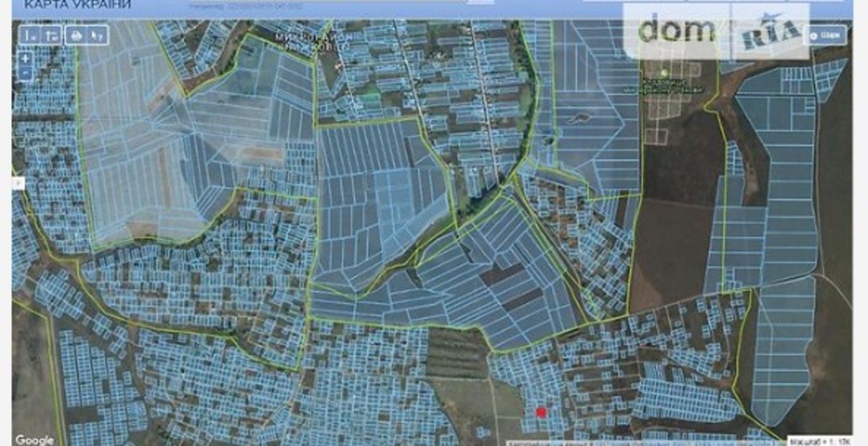The width and height of the screenshot is (868, 446).
Task: Click the dom watermark logo
Action: pos(677,30)
